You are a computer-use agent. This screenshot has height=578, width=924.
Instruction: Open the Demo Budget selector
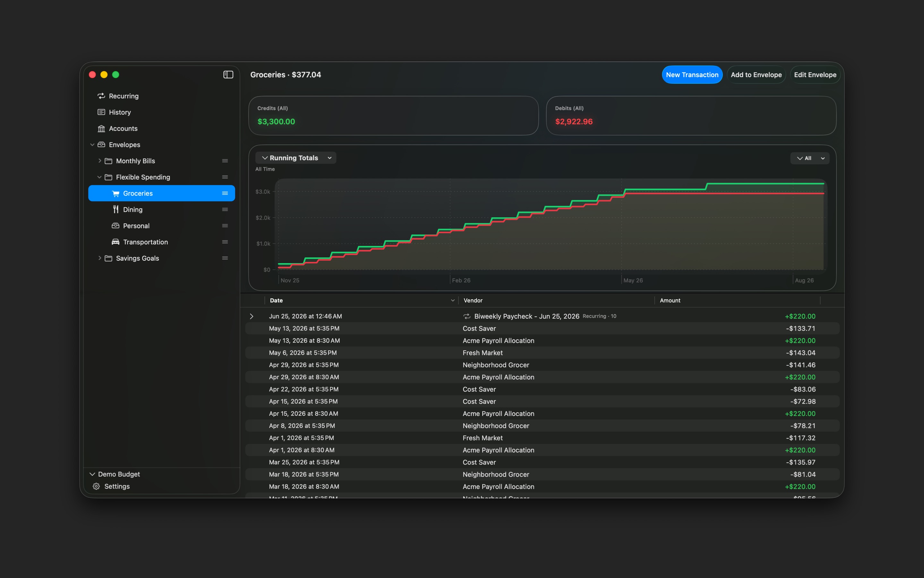115,474
